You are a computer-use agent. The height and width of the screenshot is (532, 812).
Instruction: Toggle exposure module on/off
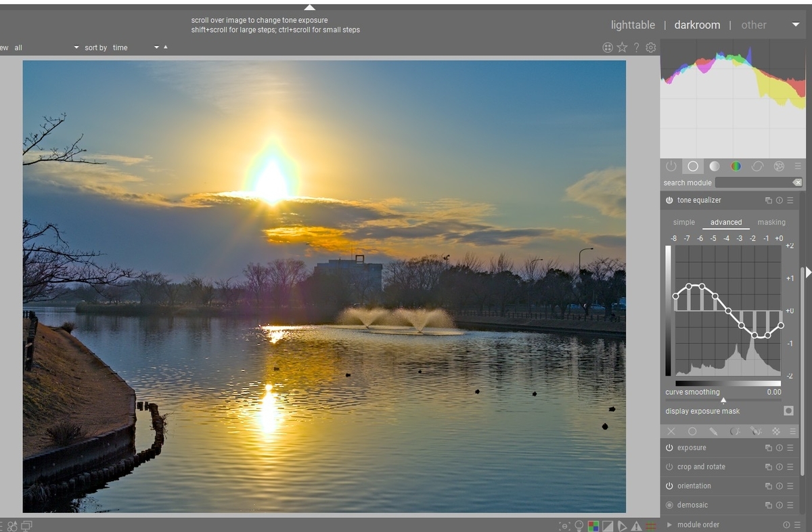[669, 448]
